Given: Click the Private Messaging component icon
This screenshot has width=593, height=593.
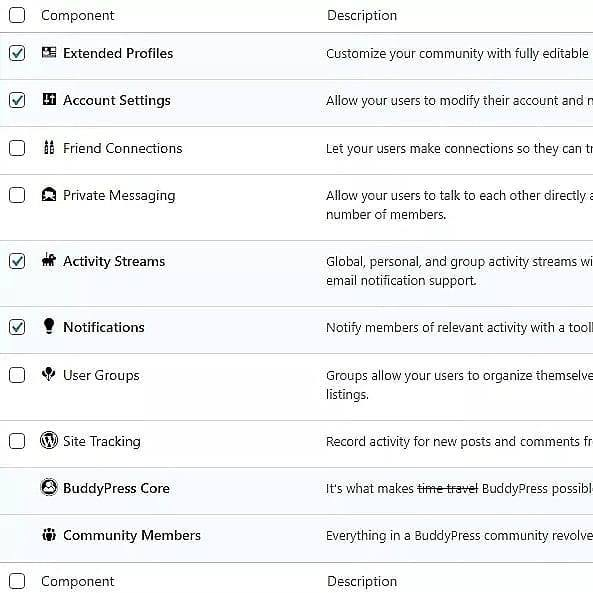Looking at the screenshot, I should tap(49, 195).
